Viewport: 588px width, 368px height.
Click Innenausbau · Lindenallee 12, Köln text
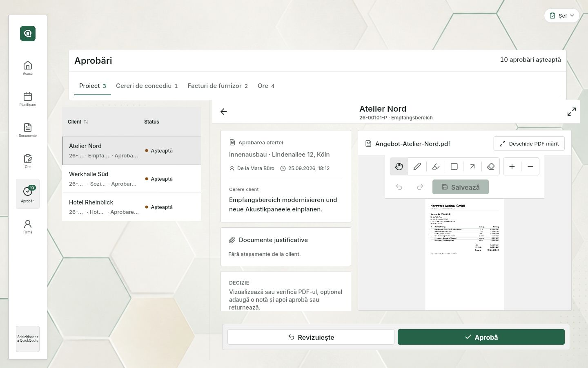click(x=279, y=155)
